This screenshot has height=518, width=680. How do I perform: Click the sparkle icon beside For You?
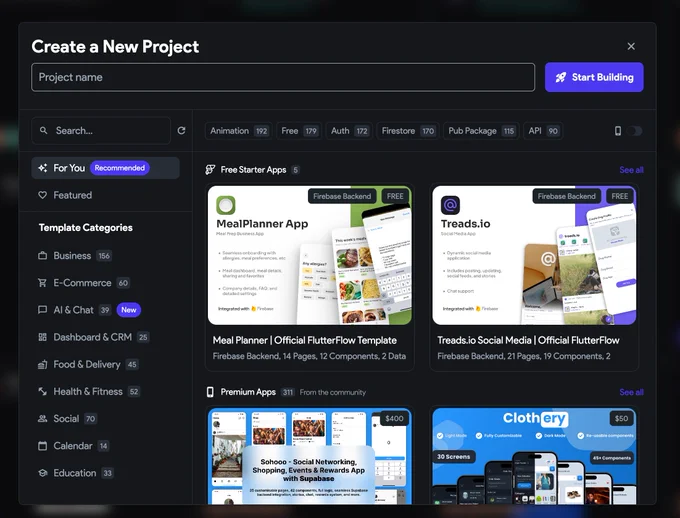click(42, 168)
